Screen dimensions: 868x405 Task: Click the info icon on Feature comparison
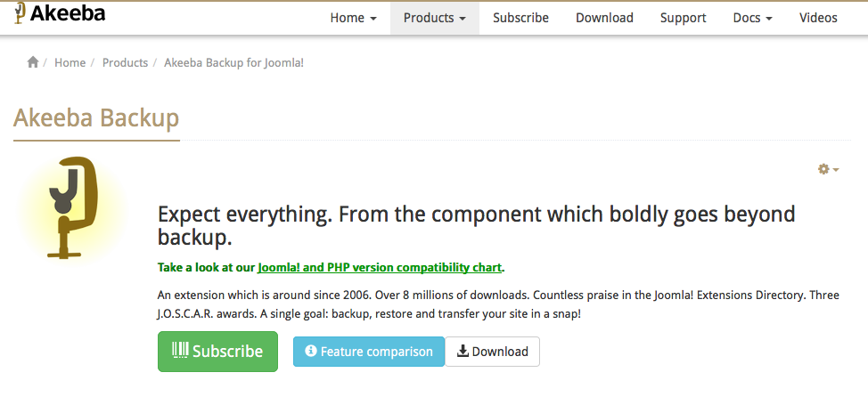[x=311, y=351]
